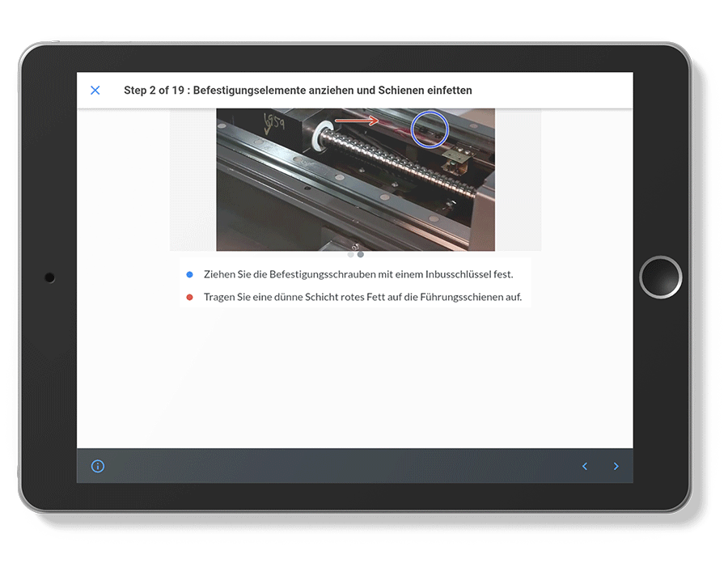Image resolution: width=728 pixels, height=580 pixels.
Task: Click the red bullet marker
Action: click(189, 298)
